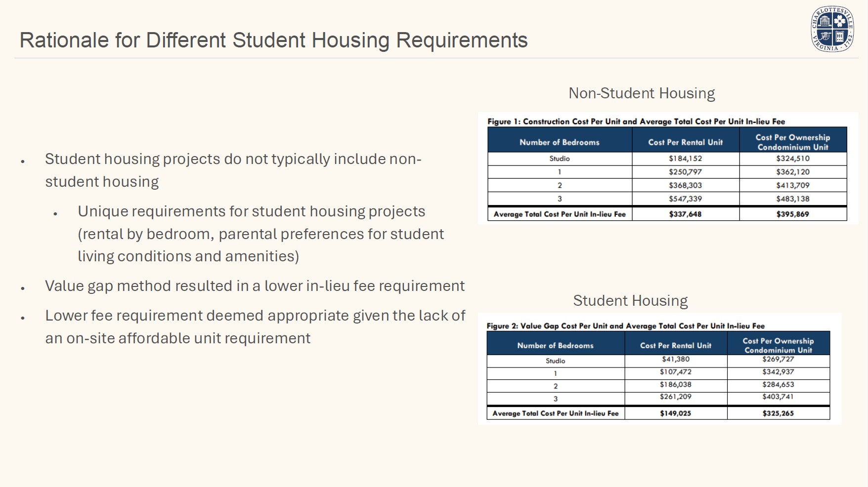The image size is (868, 487).
Task: Click Figure 1 'Cost Per Rental Unit' header
Action: 685,142
